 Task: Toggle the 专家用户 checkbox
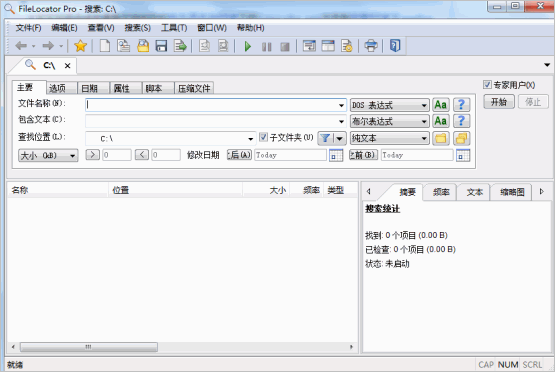(487, 85)
